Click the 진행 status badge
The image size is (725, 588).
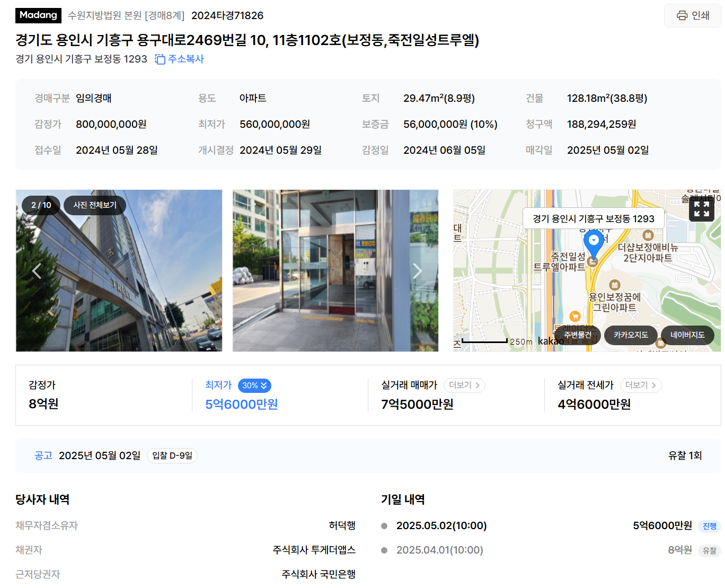[709, 526]
